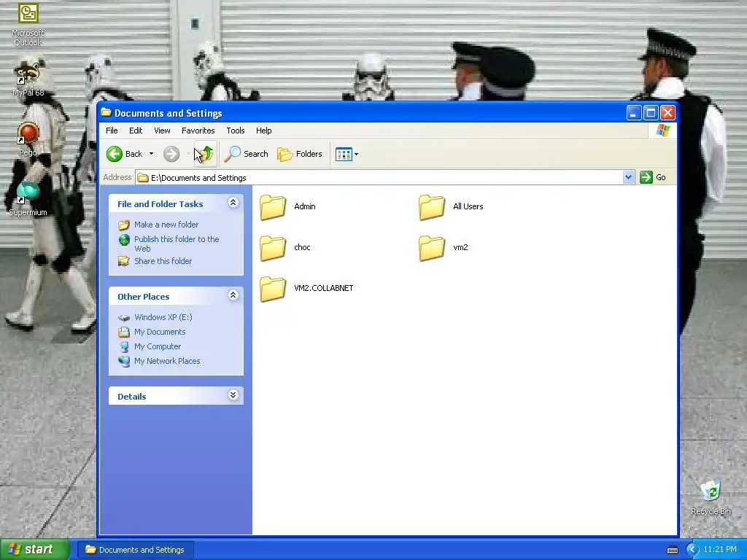Click the greyed Forward arrow button

(x=171, y=154)
